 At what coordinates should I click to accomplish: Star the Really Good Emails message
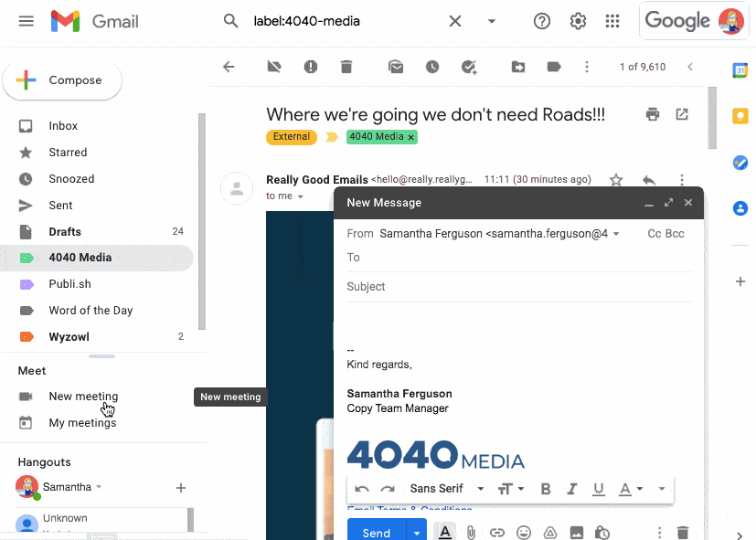[615, 179]
